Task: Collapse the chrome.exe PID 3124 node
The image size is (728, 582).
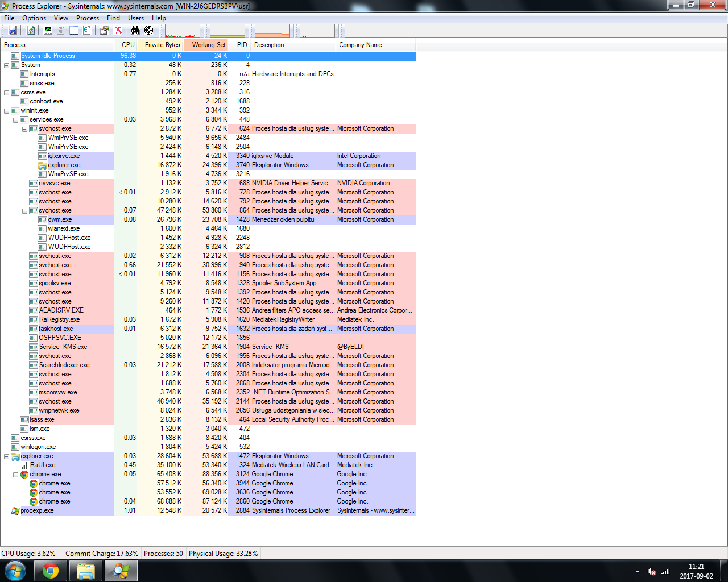Action: click(x=15, y=474)
